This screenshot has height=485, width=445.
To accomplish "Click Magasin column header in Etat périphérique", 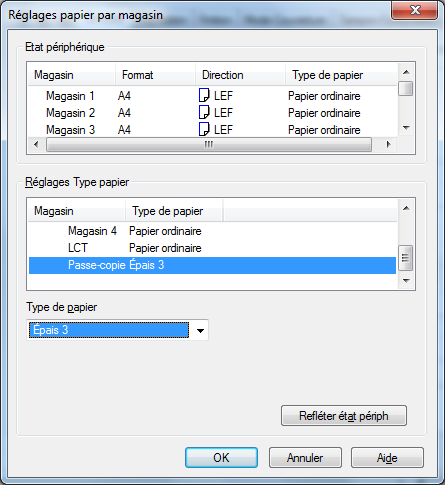I will coord(72,75).
